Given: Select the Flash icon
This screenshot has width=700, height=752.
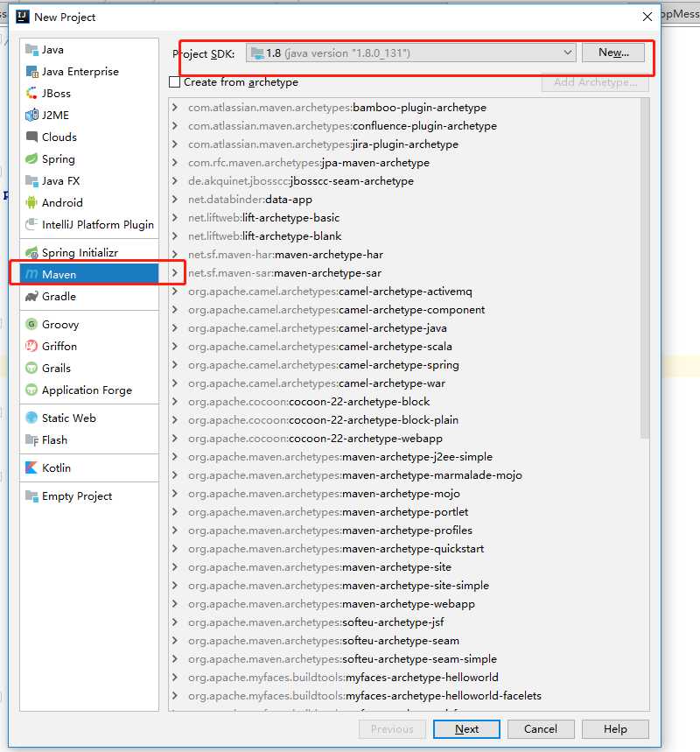Looking at the screenshot, I should (x=31, y=439).
